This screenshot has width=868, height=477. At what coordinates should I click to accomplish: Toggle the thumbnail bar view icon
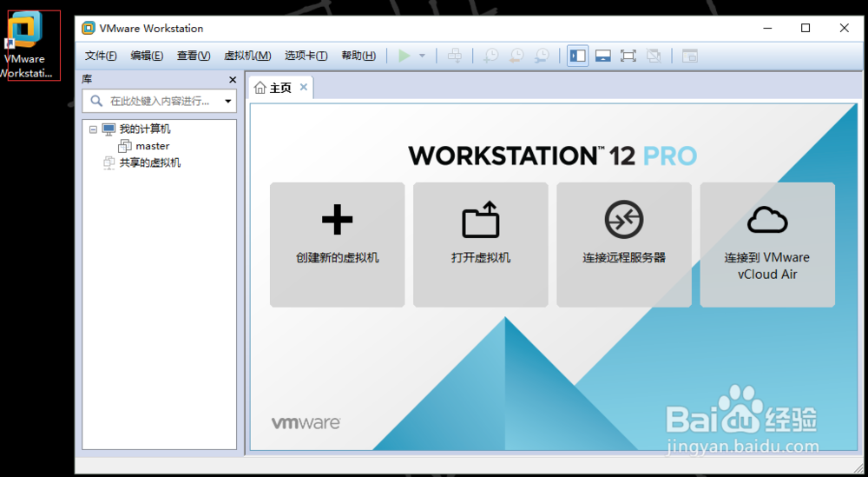603,56
